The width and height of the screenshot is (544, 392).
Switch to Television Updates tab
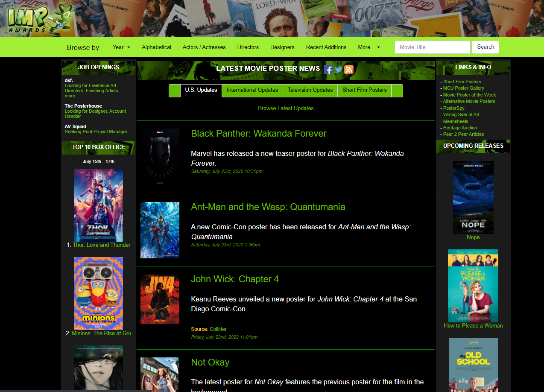pos(310,90)
